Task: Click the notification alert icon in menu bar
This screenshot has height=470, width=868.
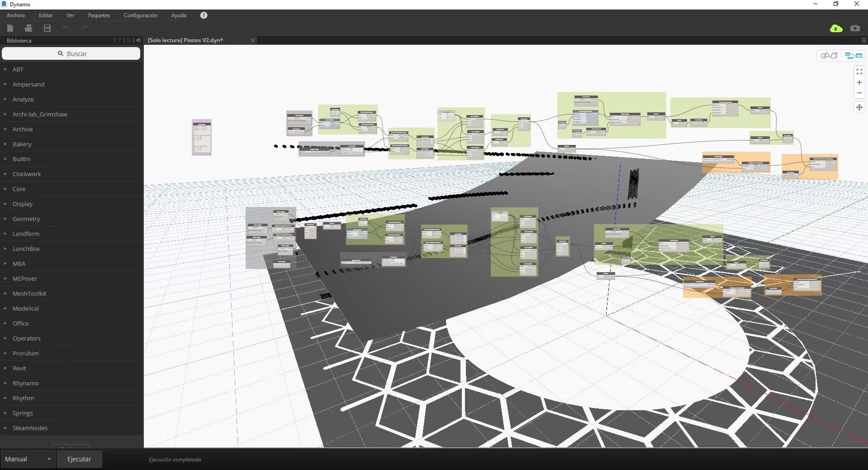Action: pyautogui.click(x=204, y=15)
